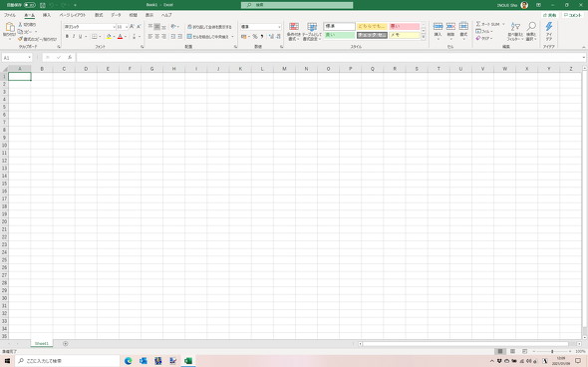Viewport: 588px width, 367px height.
Task: Open the Ideas lightning bolt icon
Action: tap(549, 26)
